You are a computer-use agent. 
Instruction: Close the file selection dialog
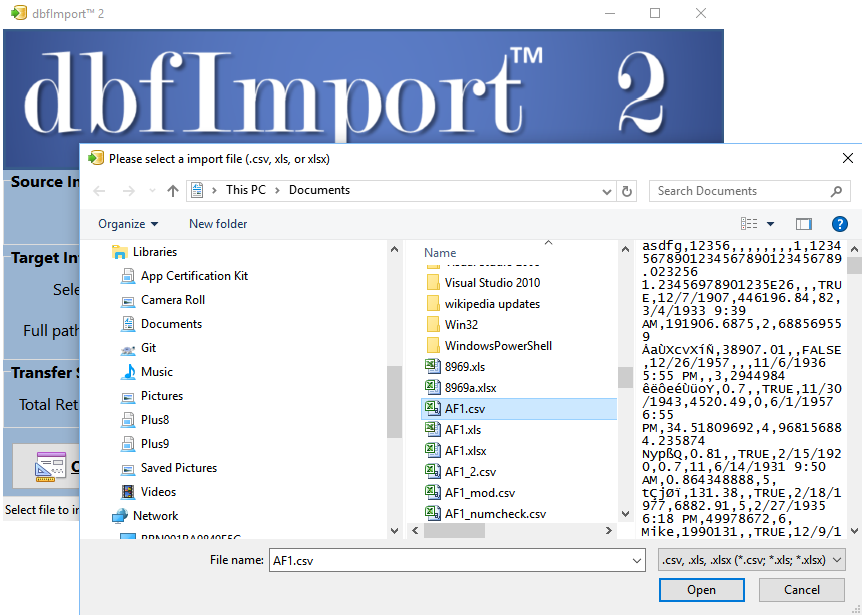[848, 158]
